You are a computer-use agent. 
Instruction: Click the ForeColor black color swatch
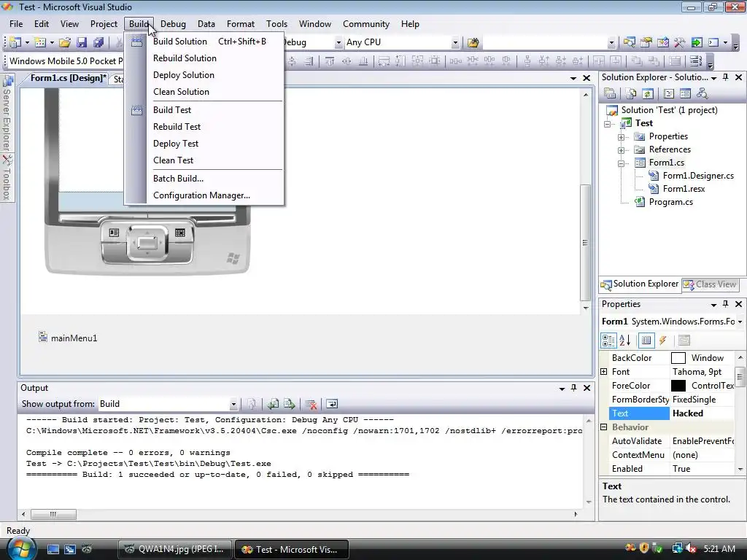coord(678,386)
